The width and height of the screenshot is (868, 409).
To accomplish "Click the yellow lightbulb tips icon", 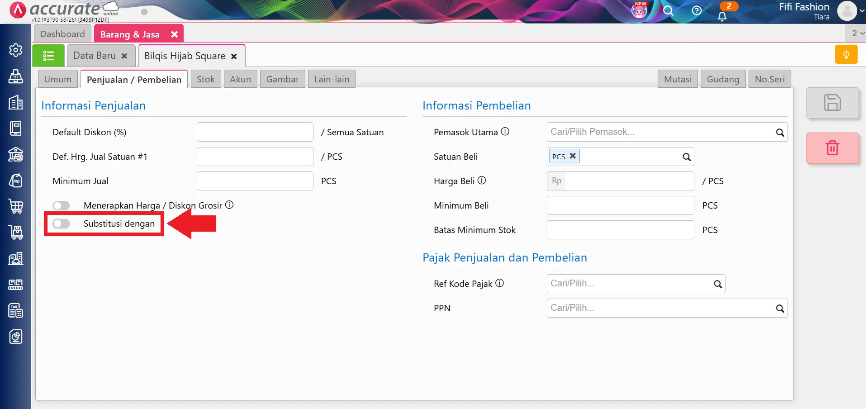I will tap(846, 55).
